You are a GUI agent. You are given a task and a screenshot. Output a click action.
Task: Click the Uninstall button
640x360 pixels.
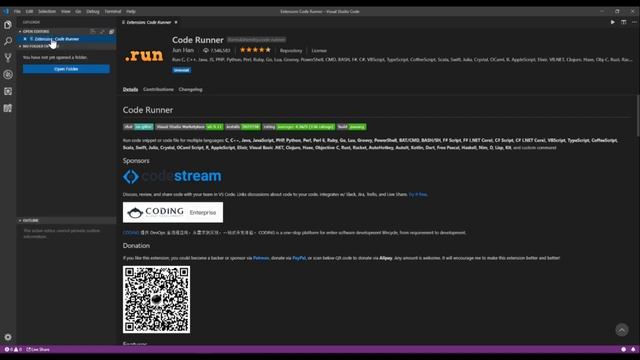(181, 70)
